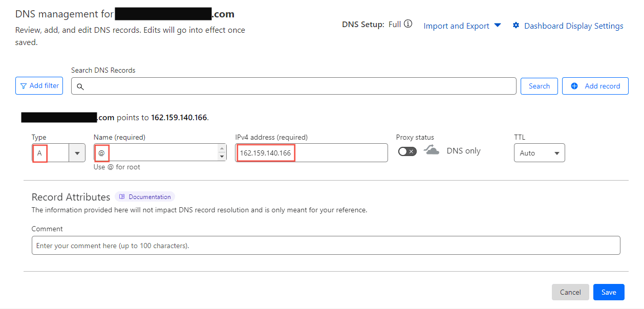644x309 pixels.
Task: Click the gear icon beside Dashboard Display Settings
Action: [516, 26]
